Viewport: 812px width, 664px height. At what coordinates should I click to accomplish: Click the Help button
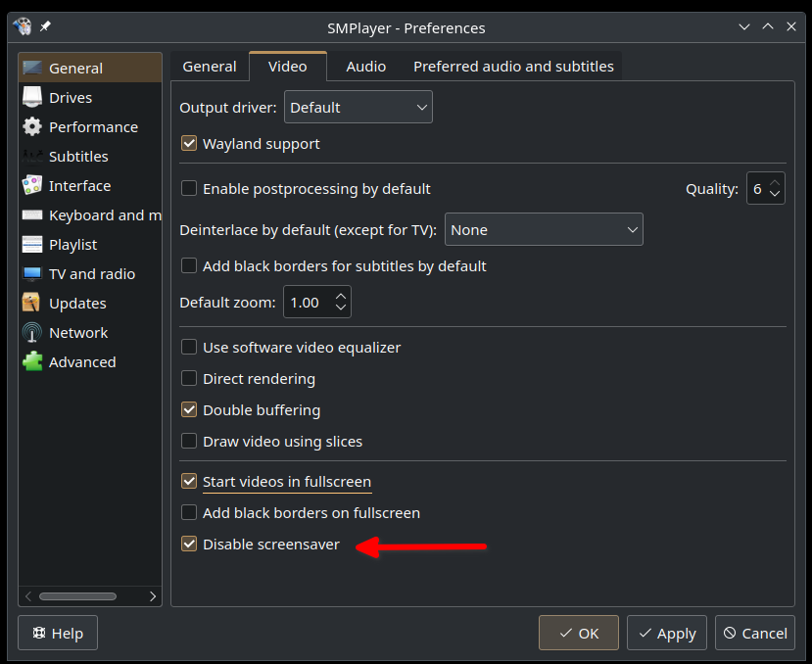pyautogui.click(x=58, y=633)
